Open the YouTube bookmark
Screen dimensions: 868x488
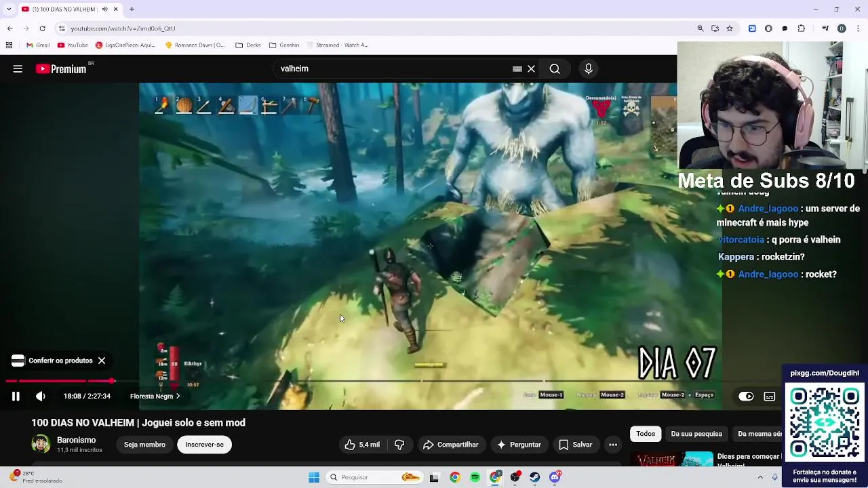click(x=73, y=45)
